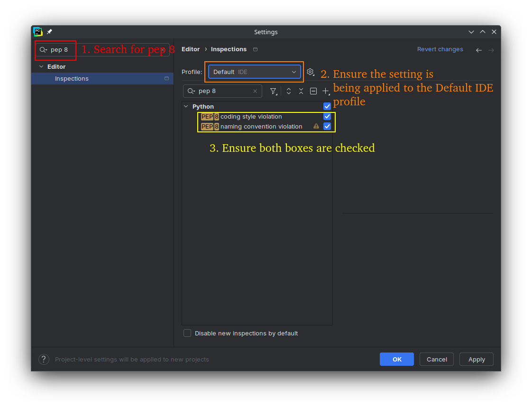Screen dimensions: 532x408
Task: Clear the inspections search field text
Action: (x=255, y=91)
